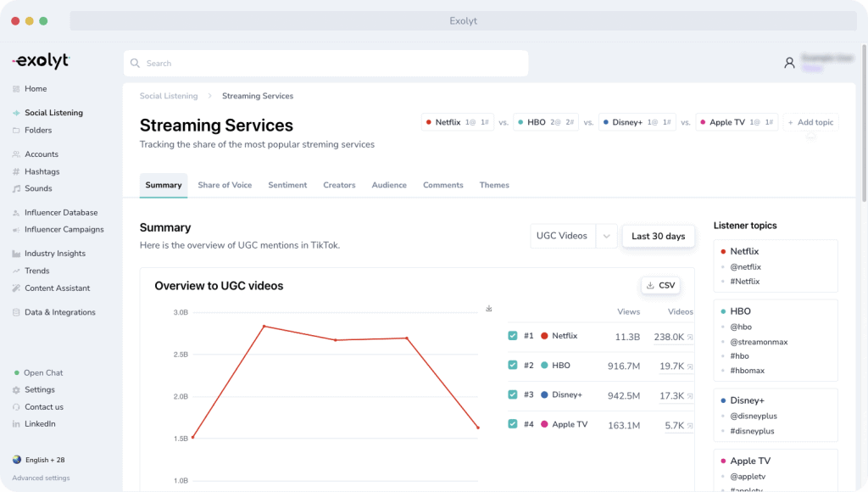Viewport: 868px width, 492px height.
Task: Click the page vertical scrollbar
Action: coord(864,122)
